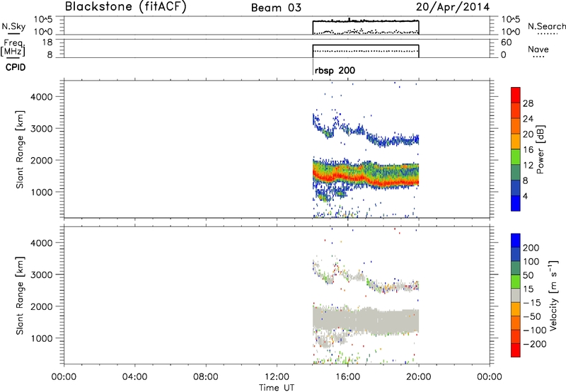The image size is (566, 392).
Task: Click the '60' Nave axis value
Action: click(507, 42)
